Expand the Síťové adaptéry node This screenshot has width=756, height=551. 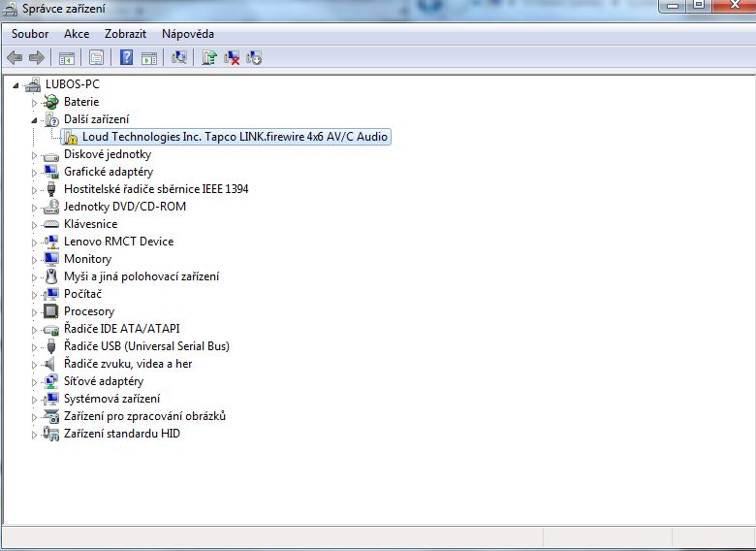pos(35,381)
